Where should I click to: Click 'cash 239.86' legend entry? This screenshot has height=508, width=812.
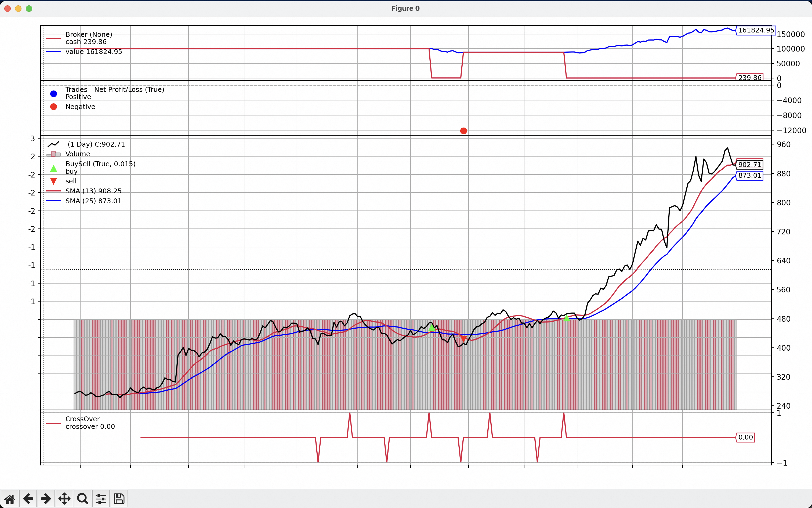pos(86,42)
